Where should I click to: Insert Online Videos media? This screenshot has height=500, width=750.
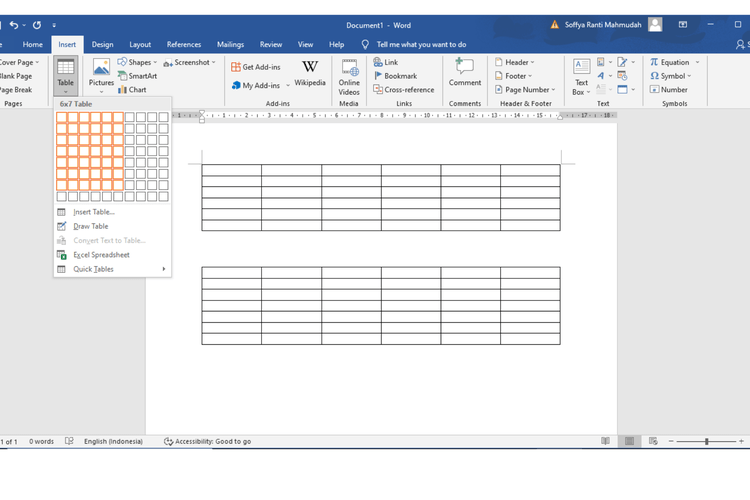click(349, 77)
